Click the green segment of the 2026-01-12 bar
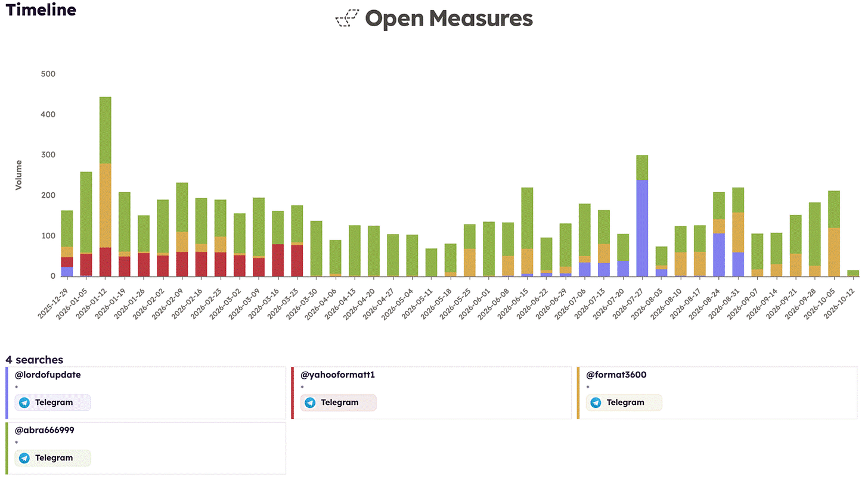Screen dimensions: 868x483 (x=106, y=130)
